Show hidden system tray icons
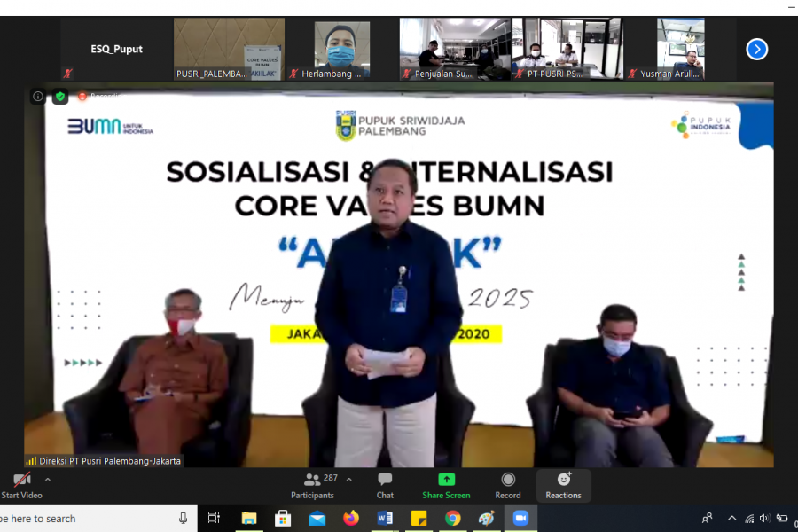 [731, 519]
